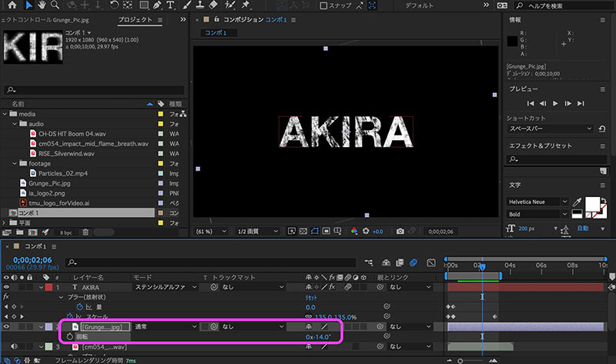Toggle the rotation stopwatch on Grunge layer

click(70, 336)
